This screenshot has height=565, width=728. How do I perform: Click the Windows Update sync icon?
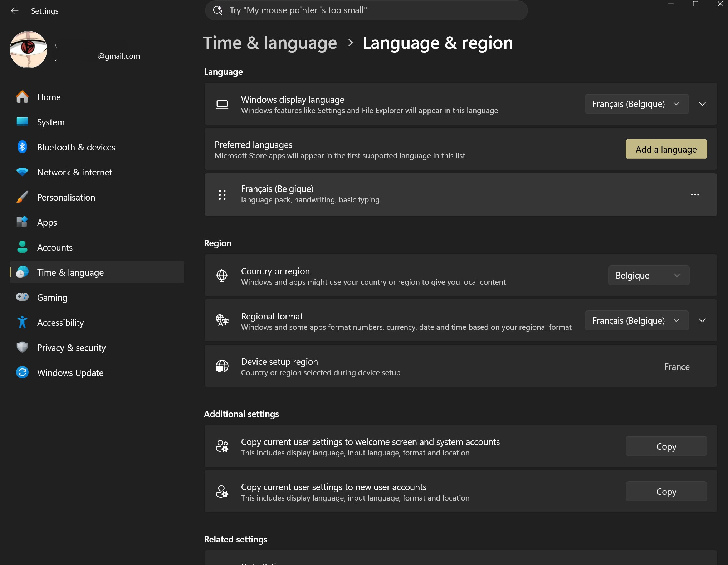(x=22, y=372)
